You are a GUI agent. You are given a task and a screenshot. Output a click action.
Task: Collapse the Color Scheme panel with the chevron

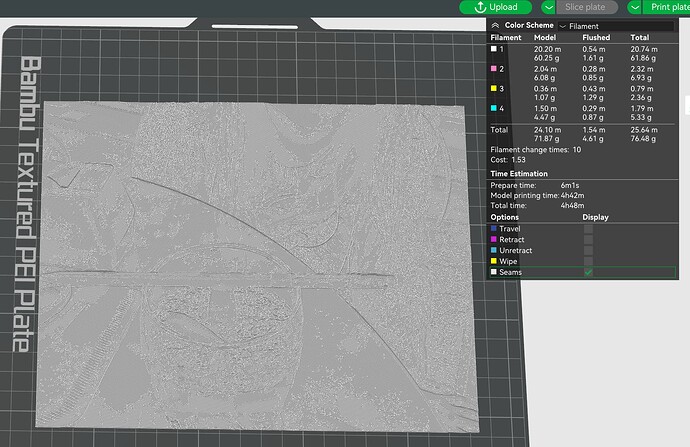(495, 26)
